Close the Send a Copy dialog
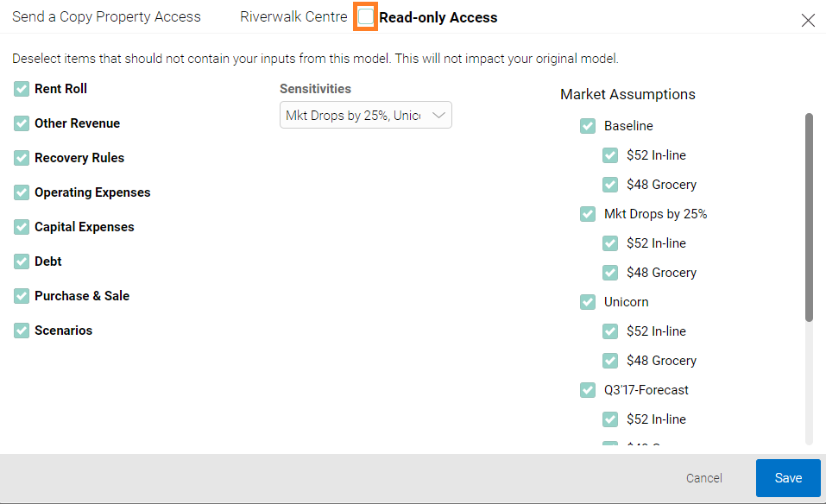This screenshot has height=504, width=826. 808,21
